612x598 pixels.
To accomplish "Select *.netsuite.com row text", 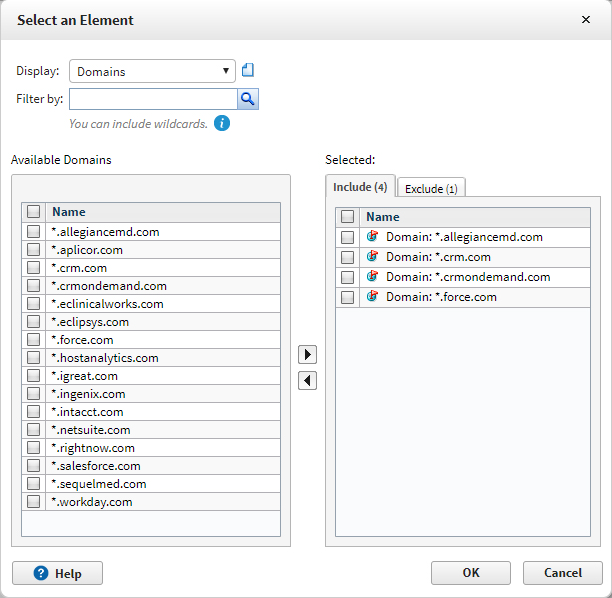I will pyautogui.click(x=91, y=430).
